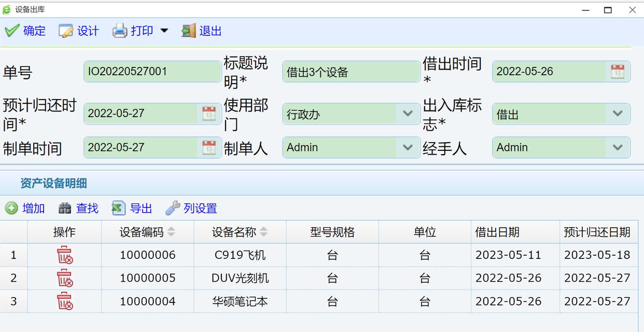Screen dimensions: 644x332
Task: Expand the 经手人 dropdown
Action: pos(617,147)
